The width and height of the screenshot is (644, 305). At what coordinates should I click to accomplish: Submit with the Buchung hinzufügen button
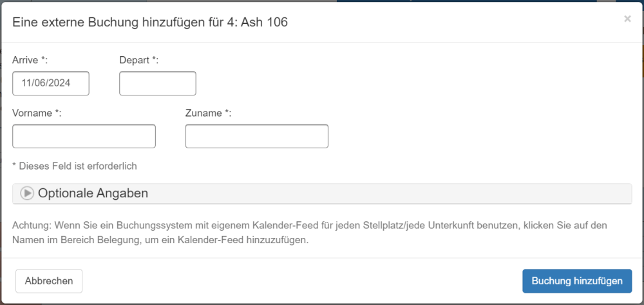pos(577,281)
